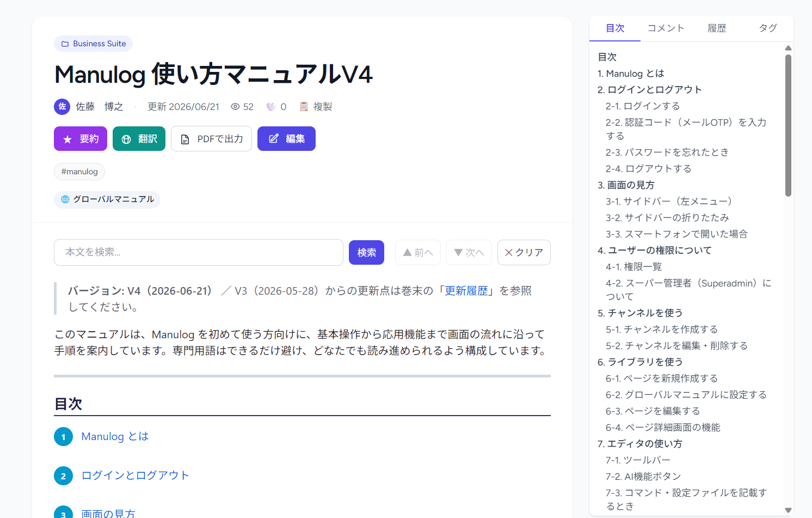812x518 pixels.
Task: Jump to 5. チャンネルを使う
Action: (640, 313)
